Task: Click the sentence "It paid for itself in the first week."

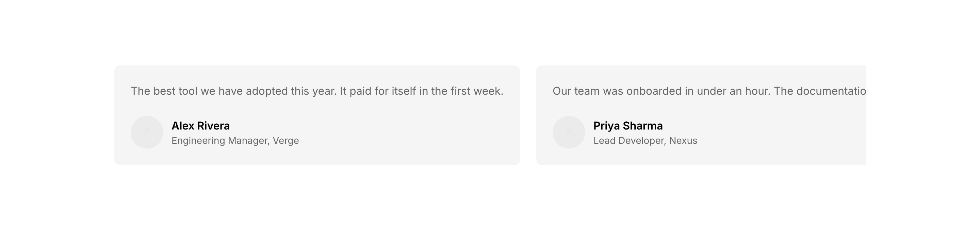Action: click(x=422, y=91)
